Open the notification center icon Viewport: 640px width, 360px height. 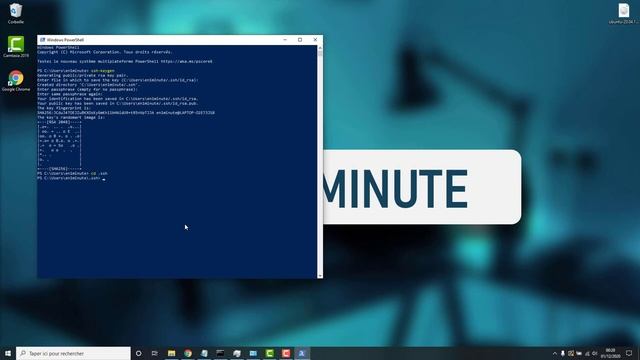629,353
